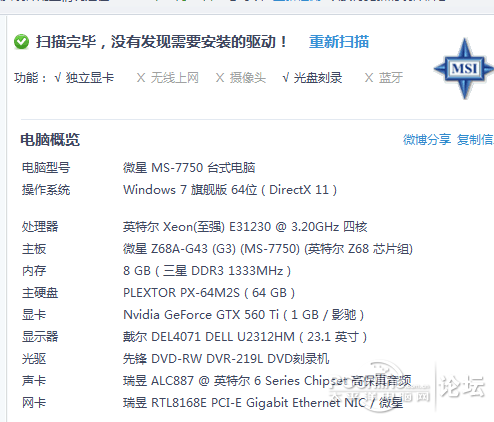Click the 重新扫描 rescan link
494x422 pixels.
coord(339,42)
